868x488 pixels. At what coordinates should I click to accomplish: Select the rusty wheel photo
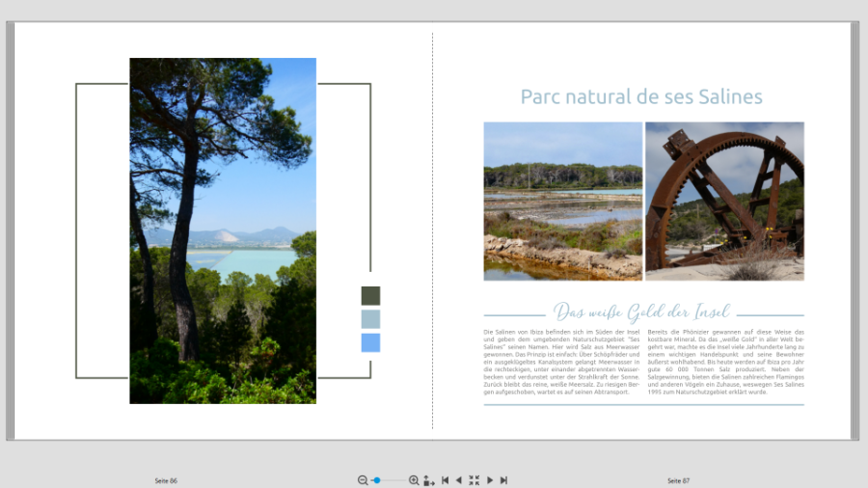coord(724,201)
